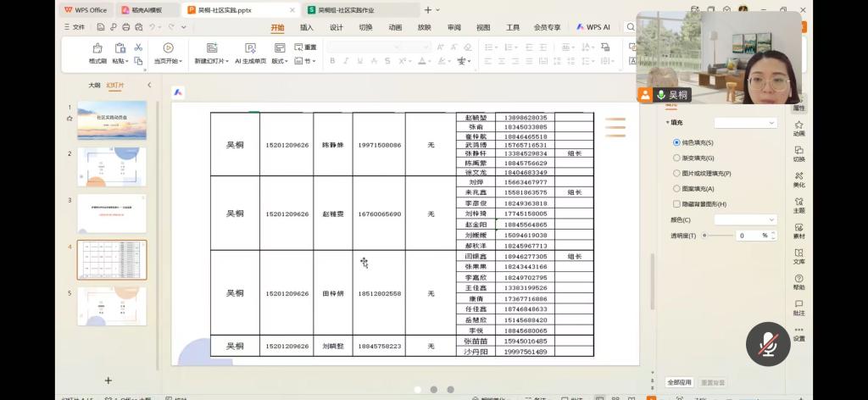The width and height of the screenshot is (868, 400).
Task: Select the Gradient fill (渐变填充) option
Action: coord(676,158)
